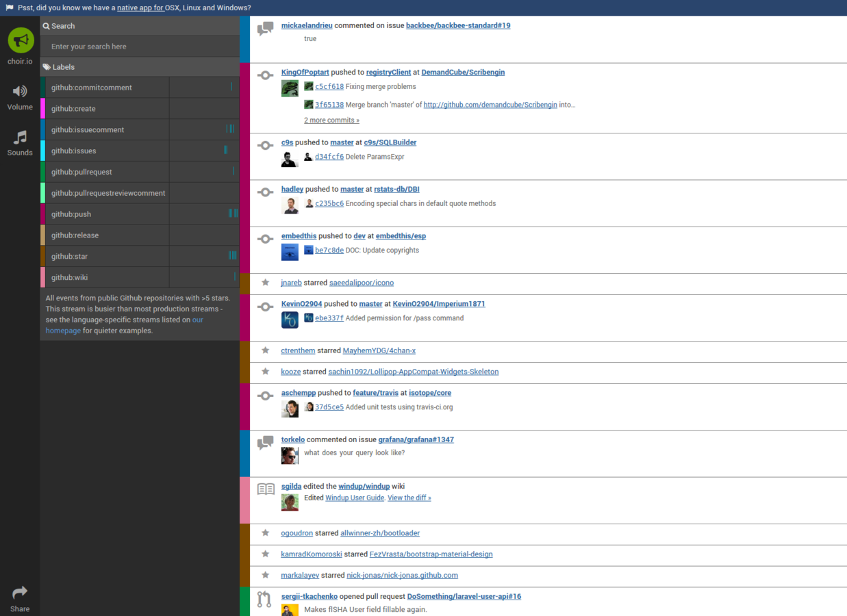The width and height of the screenshot is (847, 616).
Task: Open DemandCube/Scribengin repository link
Action: (x=463, y=73)
